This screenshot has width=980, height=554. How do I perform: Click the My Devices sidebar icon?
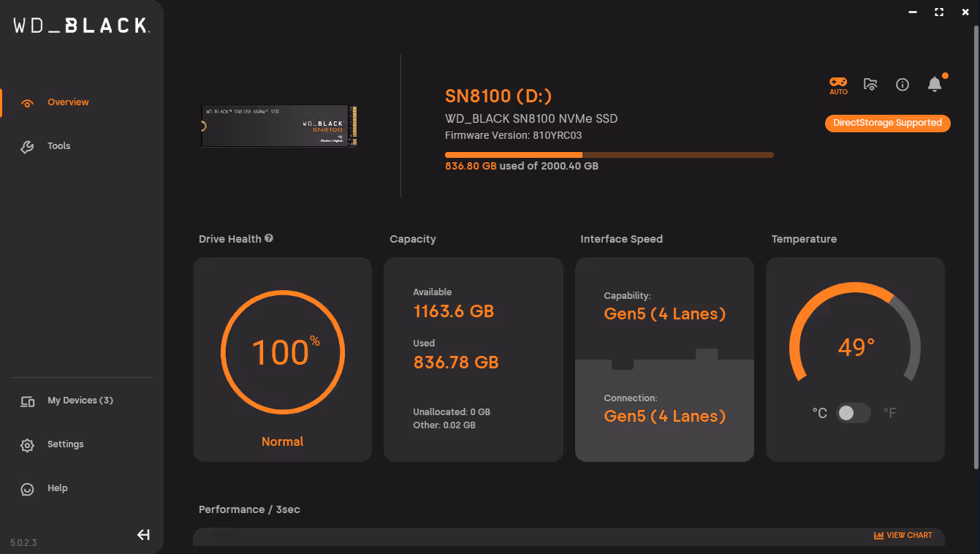click(x=27, y=401)
